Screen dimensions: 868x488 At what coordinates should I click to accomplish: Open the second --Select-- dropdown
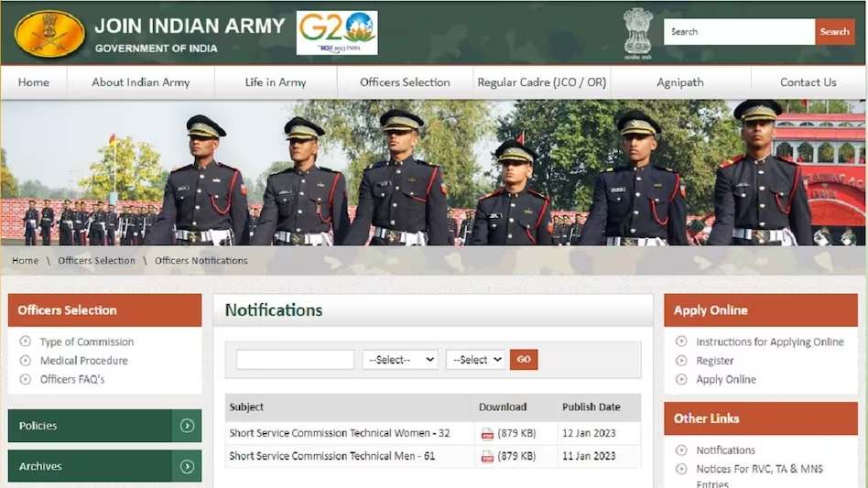pyautogui.click(x=475, y=360)
